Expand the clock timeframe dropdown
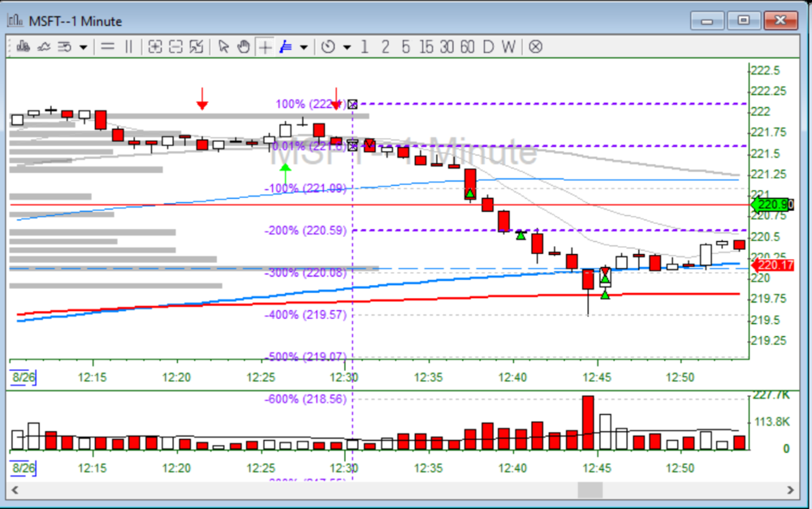Viewport: 812px width, 509px height. click(x=347, y=46)
